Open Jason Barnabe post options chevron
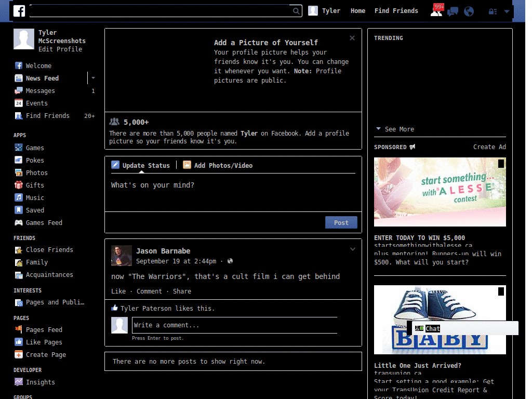The image size is (532, 399). pos(353,249)
